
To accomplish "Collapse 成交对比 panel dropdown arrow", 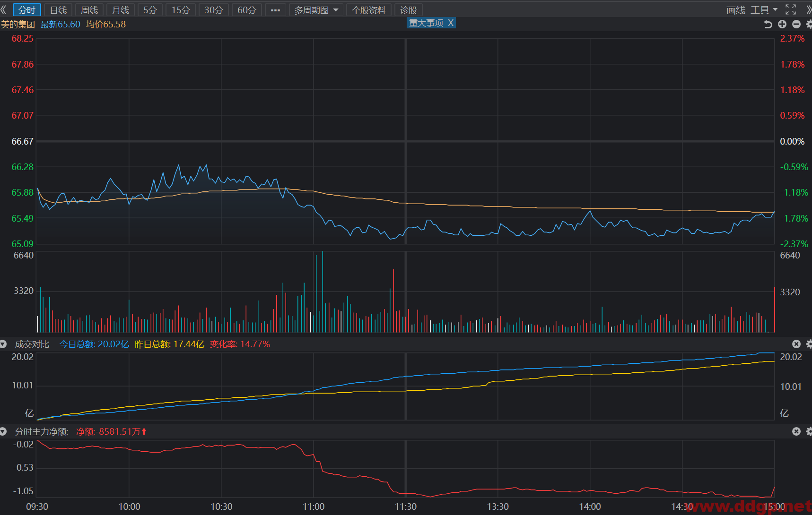I will [3, 344].
